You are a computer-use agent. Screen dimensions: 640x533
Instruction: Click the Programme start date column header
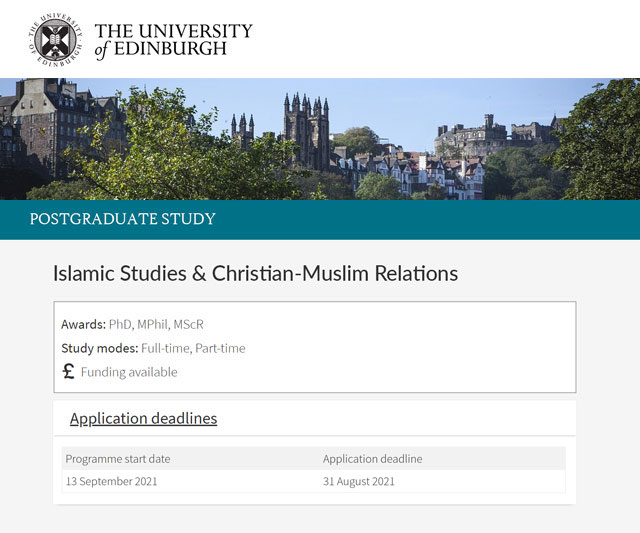coord(118,459)
